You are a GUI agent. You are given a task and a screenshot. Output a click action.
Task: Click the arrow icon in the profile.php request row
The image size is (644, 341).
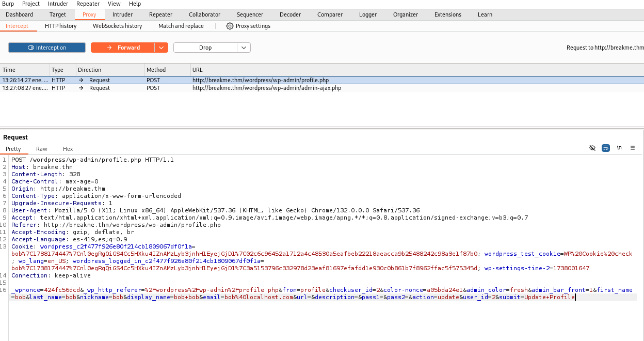(x=81, y=80)
